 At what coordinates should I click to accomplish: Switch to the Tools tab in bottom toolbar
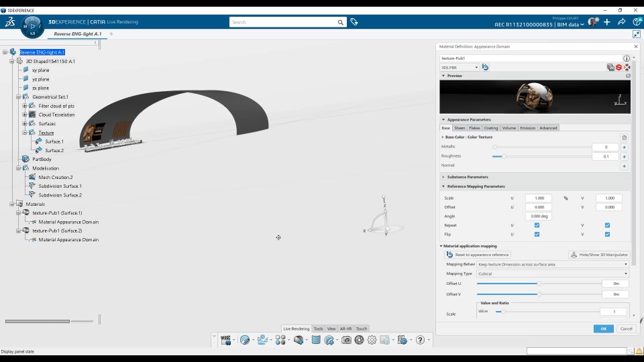click(x=318, y=328)
